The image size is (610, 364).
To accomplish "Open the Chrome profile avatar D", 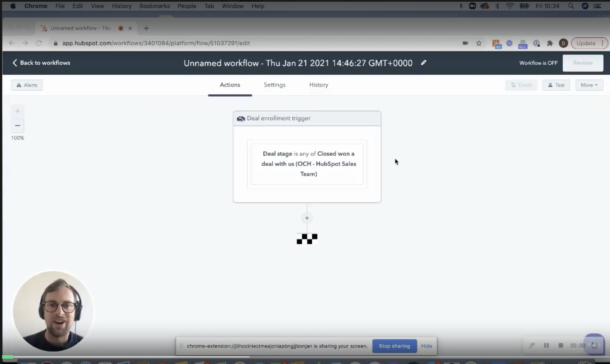I will (563, 43).
